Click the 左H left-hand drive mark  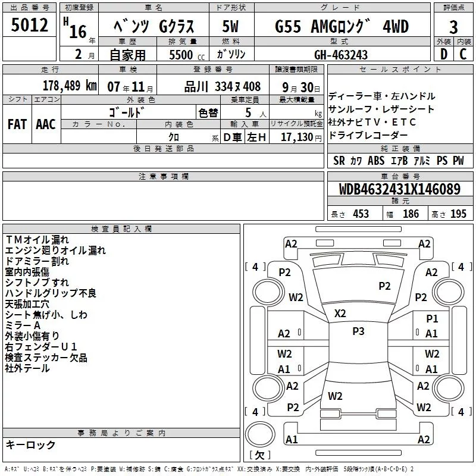[256, 137]
